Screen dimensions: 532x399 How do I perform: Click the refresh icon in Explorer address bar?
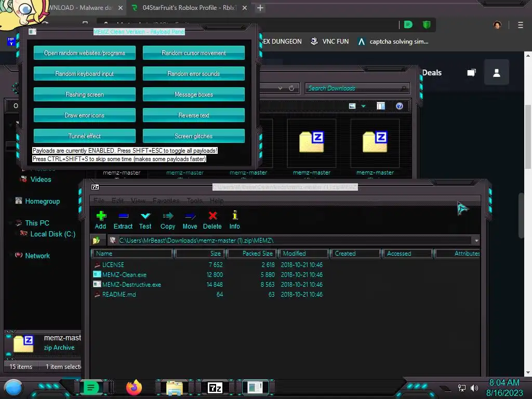click(x=291, y=88)
